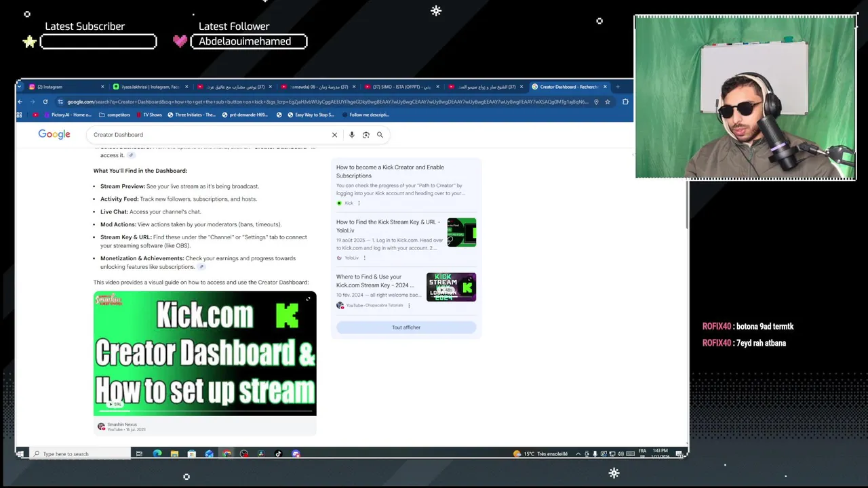Click the Tout afficher button

coord(406,327)
